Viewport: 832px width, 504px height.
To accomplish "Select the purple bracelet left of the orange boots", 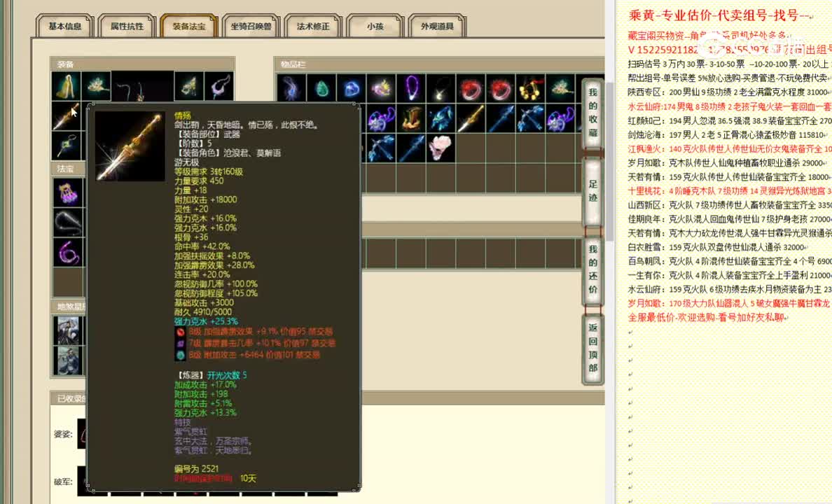I will tap(381, 118).
